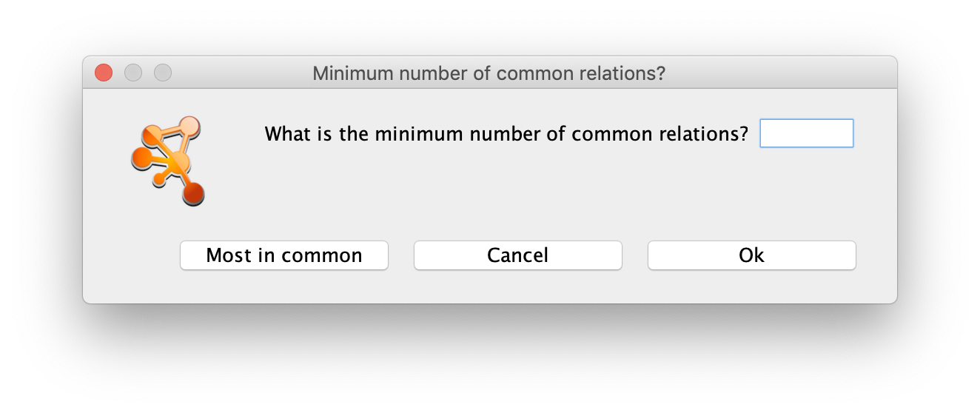
Task: Click the central yellow-orange hub of the icon
Action: click(x=176, y=163)
